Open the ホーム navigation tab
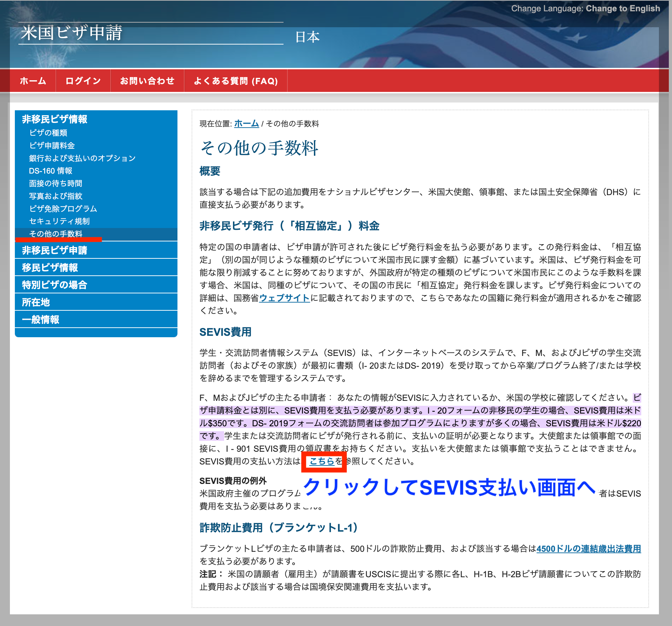This screenshot has width=672, height=626. [x=33, y=81]
